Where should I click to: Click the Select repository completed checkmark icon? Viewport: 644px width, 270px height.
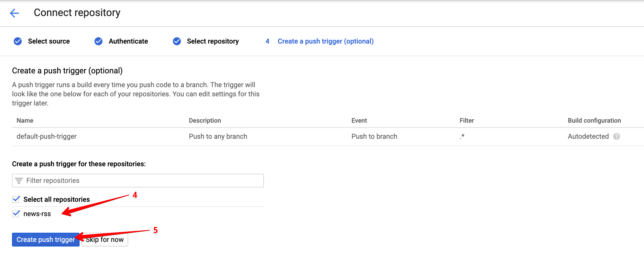click(177, 41)
